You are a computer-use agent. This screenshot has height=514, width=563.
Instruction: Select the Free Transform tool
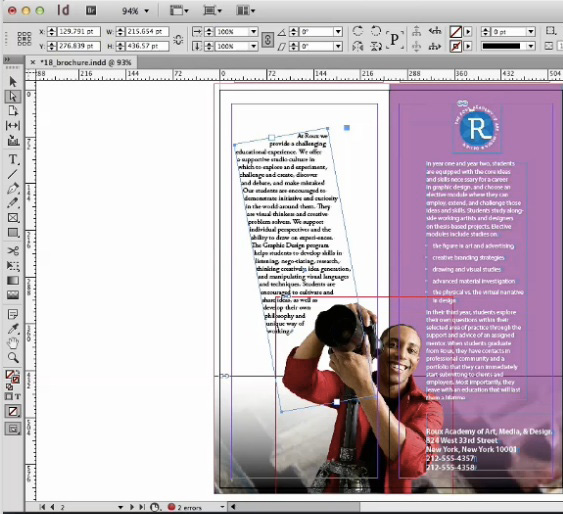[13, 266]
